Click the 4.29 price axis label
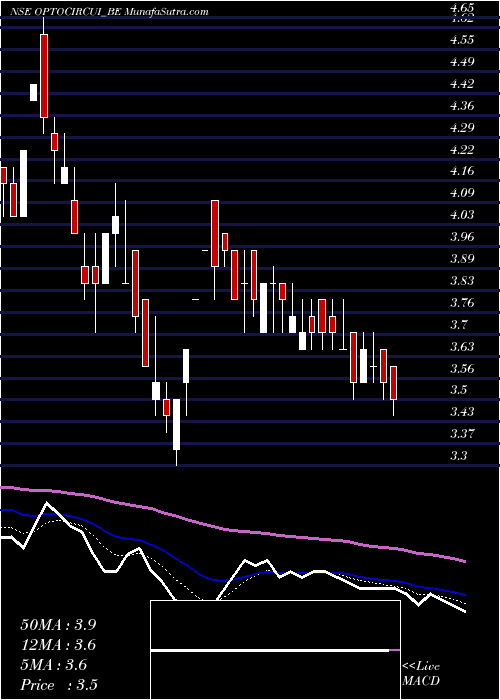 462,127
